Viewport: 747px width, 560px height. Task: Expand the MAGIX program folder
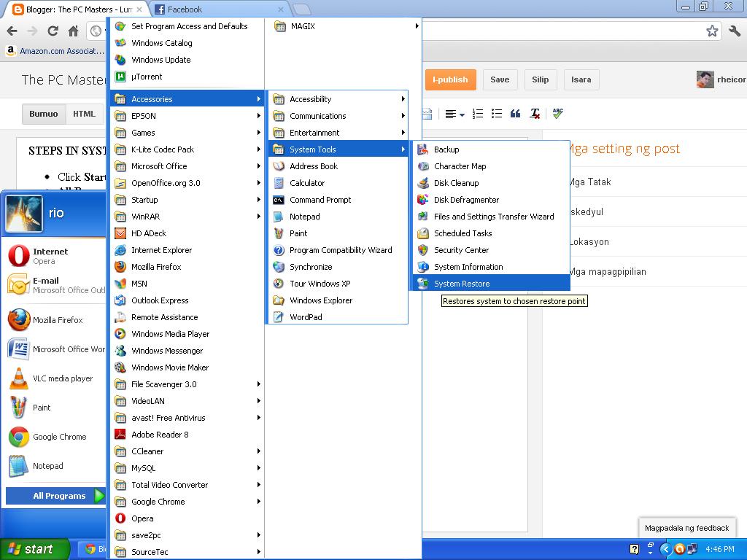(x=347, y=26)
